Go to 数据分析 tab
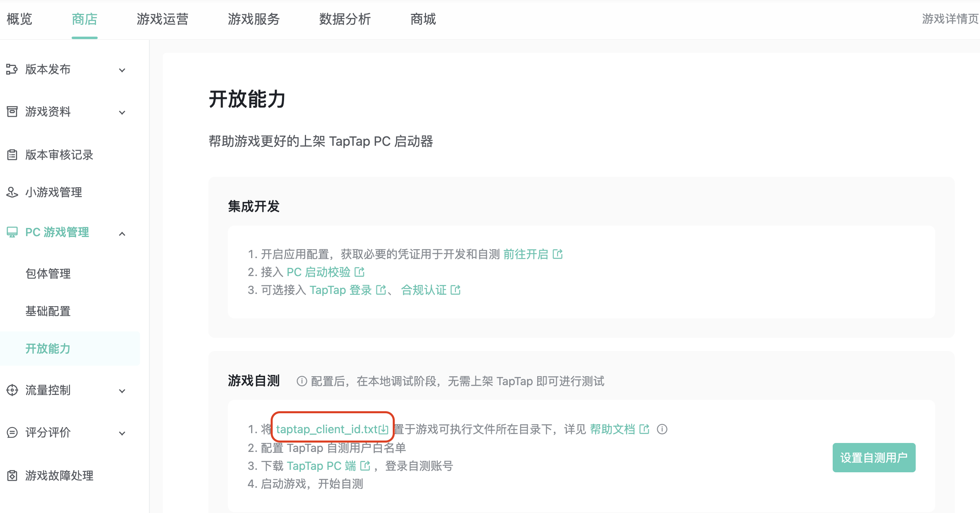The image size is (980, 513). coord(345,19)
